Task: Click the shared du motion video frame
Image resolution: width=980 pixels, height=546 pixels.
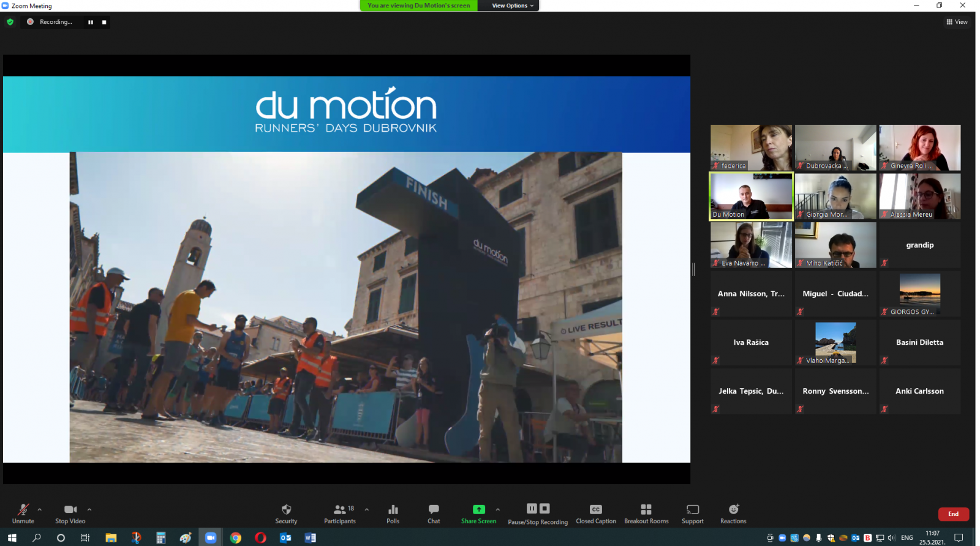Action: [345, 307]
